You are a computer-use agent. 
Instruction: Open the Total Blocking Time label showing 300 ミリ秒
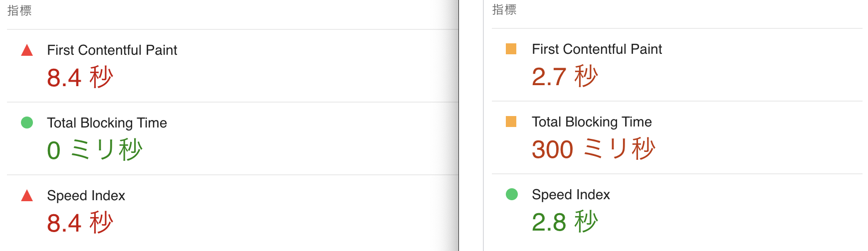(x=592, y=122)
